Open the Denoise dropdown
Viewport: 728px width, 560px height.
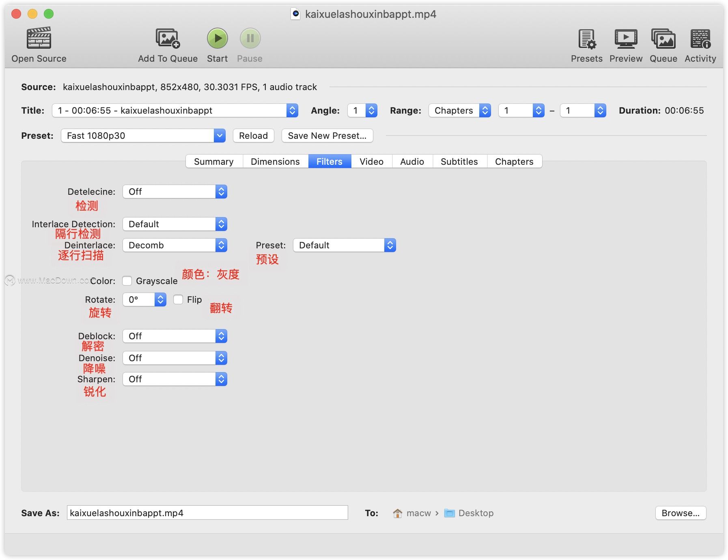point(175,358)
